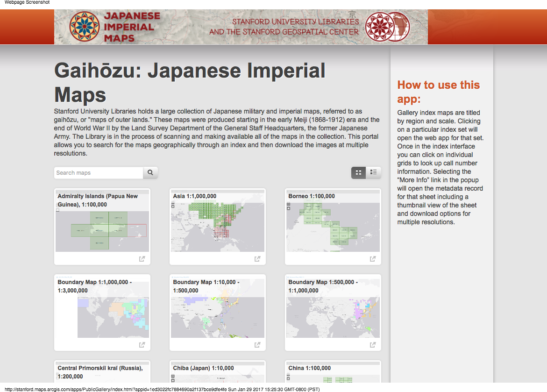The width and height of the screenshot is (547, 392).
Task: Open external link icon on Boundary Map 1:500,000 - 1:1,000,000 card
Action: (373, 344)
